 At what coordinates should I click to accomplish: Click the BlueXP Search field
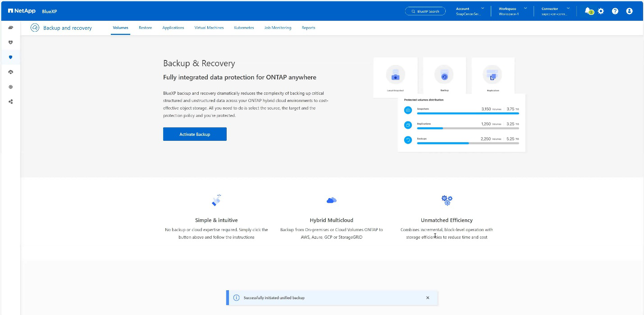[x=425, y=11]
